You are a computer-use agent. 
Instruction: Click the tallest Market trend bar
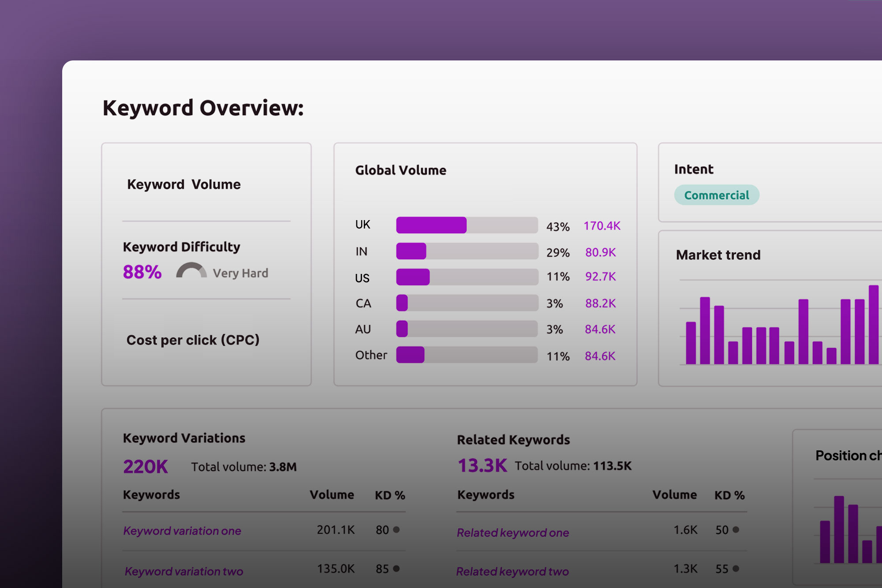[873, 325]
